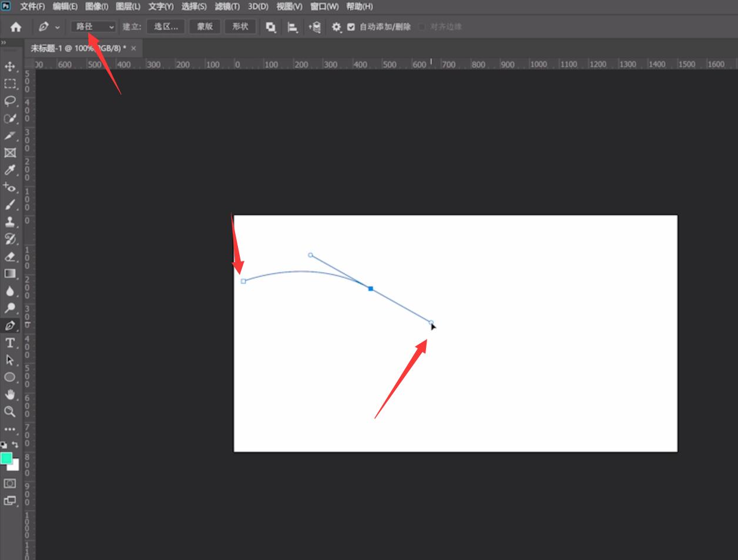Select the Hand tool
This screenshot has height=560, width=738.
[10, 394]
